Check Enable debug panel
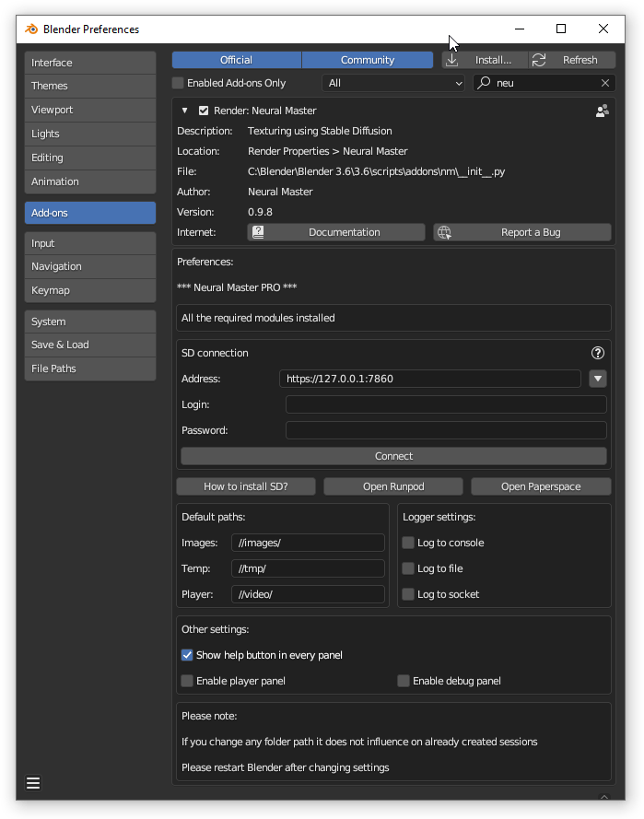Image resolution: width=644 pixels, height=819 pixels. point(404,681)
